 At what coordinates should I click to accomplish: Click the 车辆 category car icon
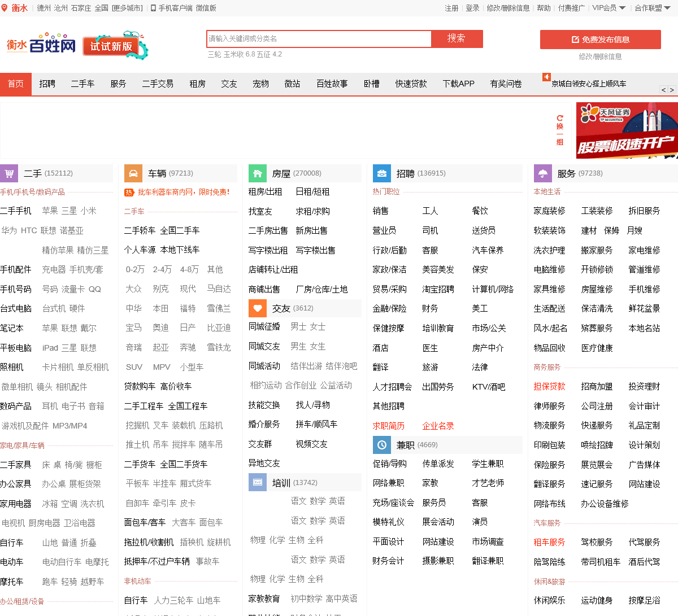click(x=133, y=173)
